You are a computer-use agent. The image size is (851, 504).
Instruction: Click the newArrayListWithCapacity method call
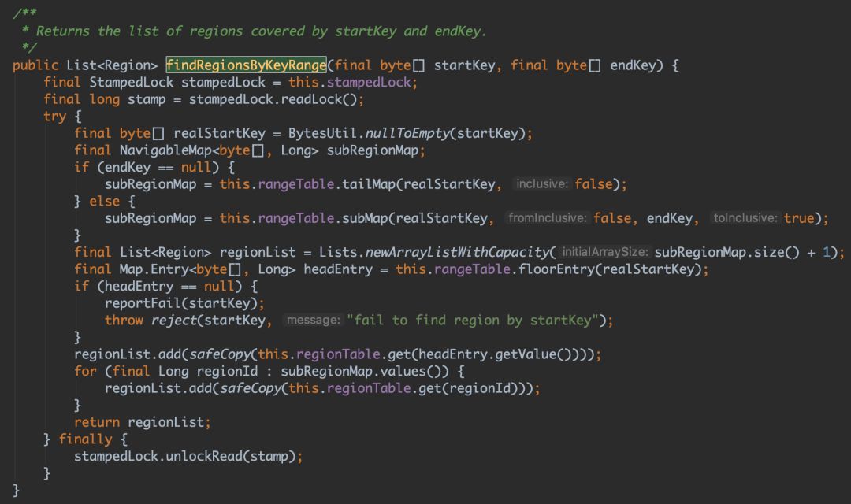click(458, 252)
